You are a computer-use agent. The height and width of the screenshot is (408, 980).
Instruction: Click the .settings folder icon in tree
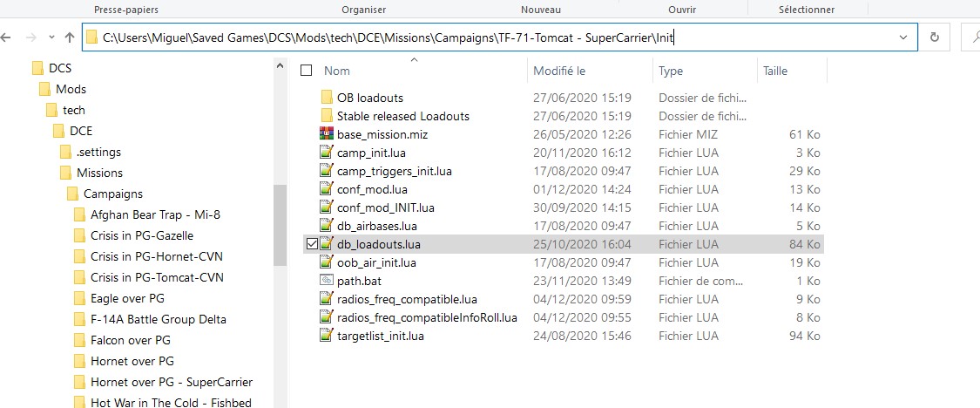[65, 152]
